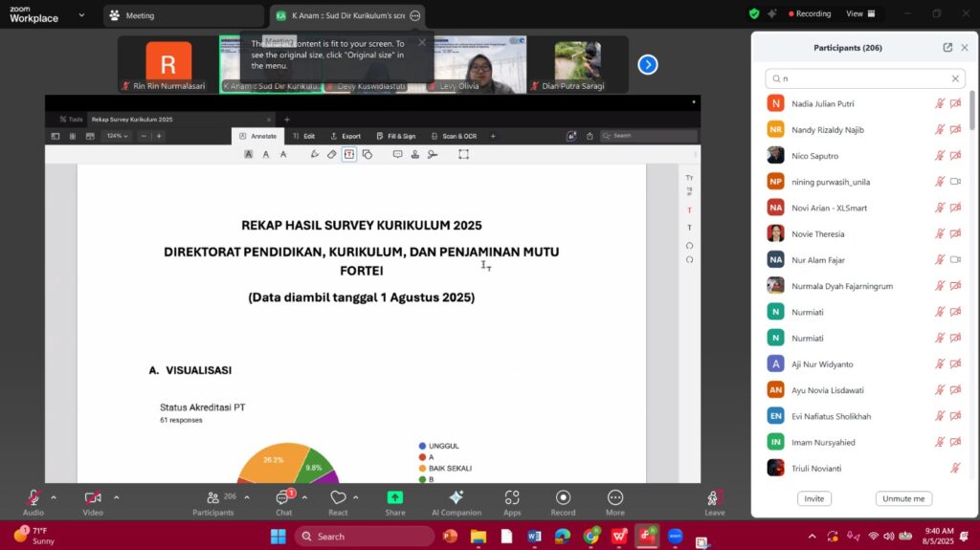Toggle Participants panel in Zoom toolbar
The height and width of the screenshot is (550, 980).
point(213,502)
